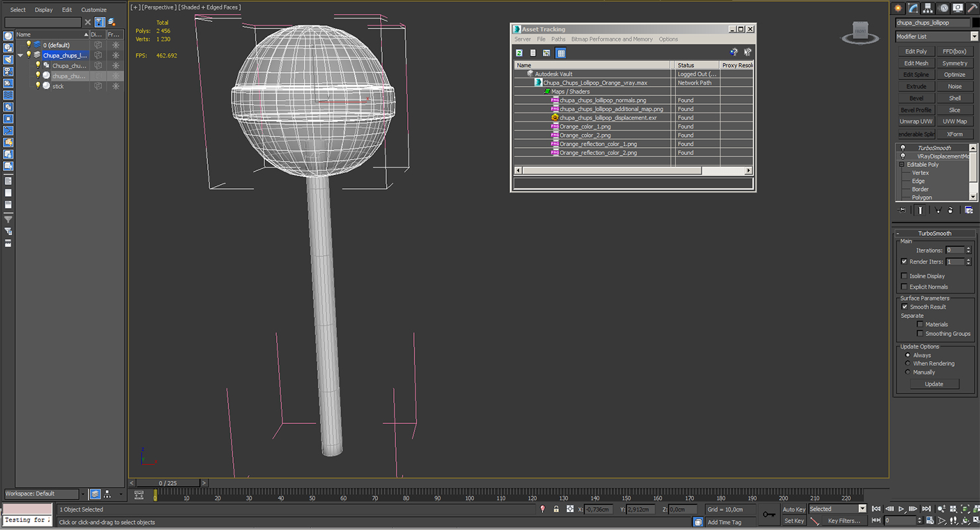The image size is (980, 530).
Task: Click the Auto Key button
Action: 794,509
